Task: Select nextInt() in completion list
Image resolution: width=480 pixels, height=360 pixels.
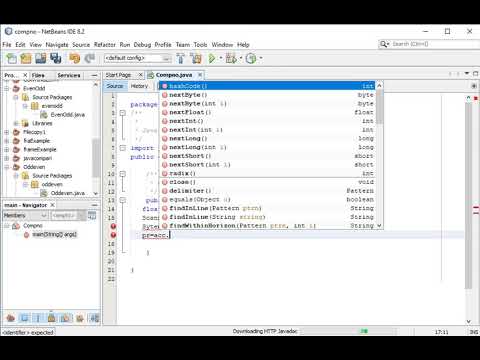Action: point(268,121)
